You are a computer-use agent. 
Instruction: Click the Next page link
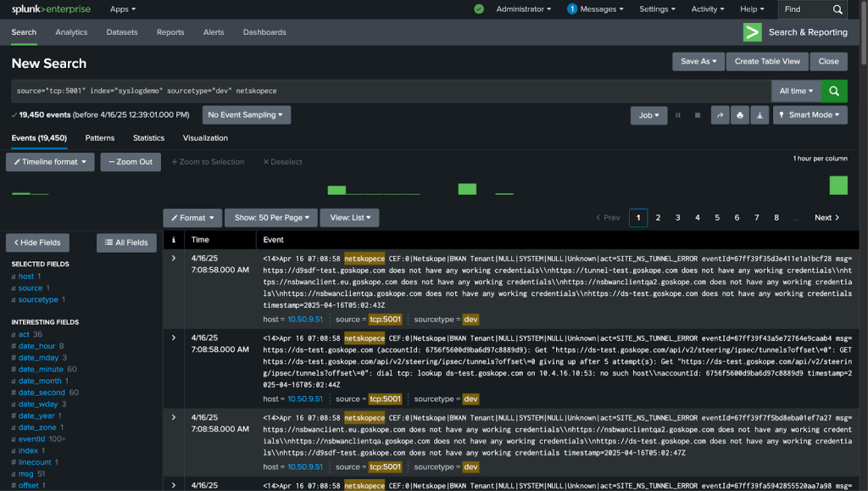(x=827, y=218)
